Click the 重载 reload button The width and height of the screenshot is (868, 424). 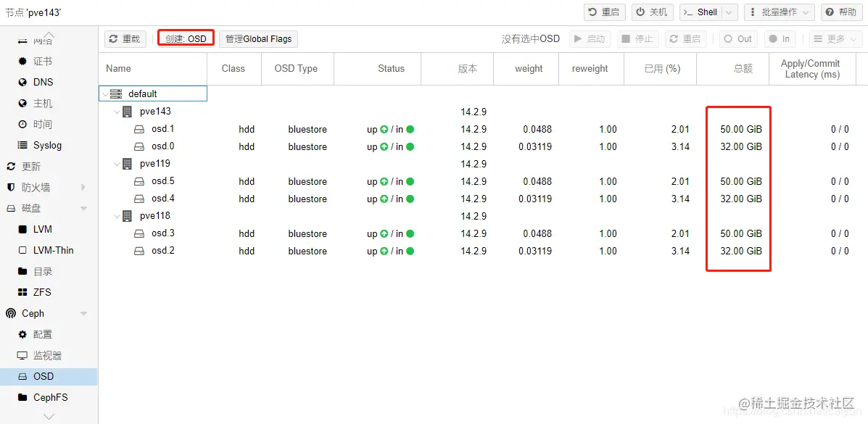point(125,38)
